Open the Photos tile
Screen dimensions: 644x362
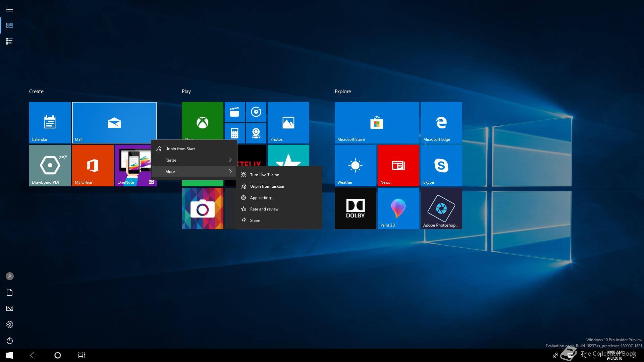point(288,123)
